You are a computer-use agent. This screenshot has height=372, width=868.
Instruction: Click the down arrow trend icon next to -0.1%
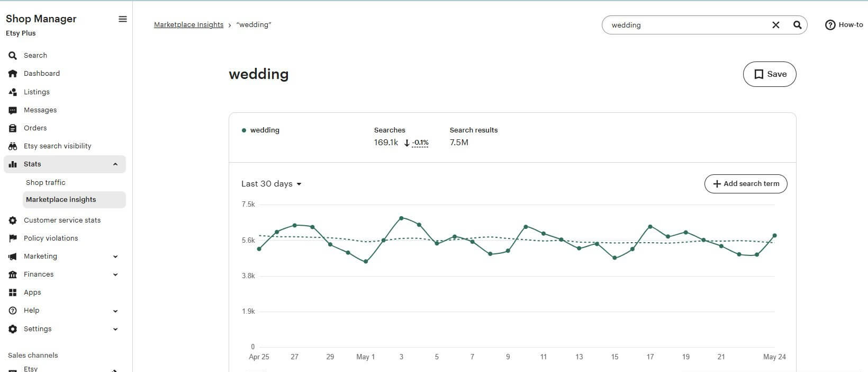coord(406,143)
